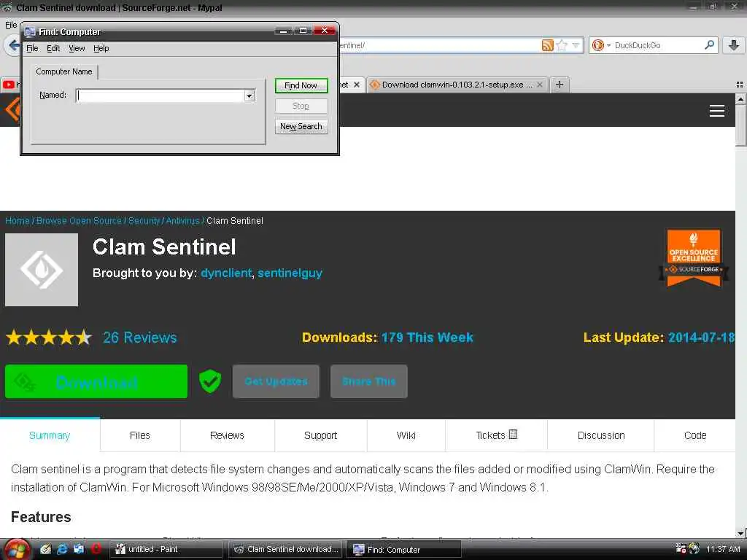Open the File menu in Find: Computer
The height and width of the screenshot is (560, 747).
32,49
